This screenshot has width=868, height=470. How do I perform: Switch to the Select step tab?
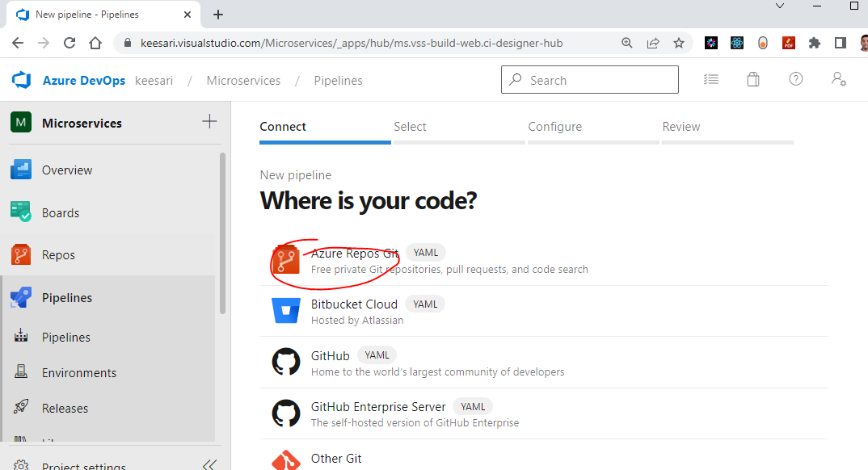point(459,130)
